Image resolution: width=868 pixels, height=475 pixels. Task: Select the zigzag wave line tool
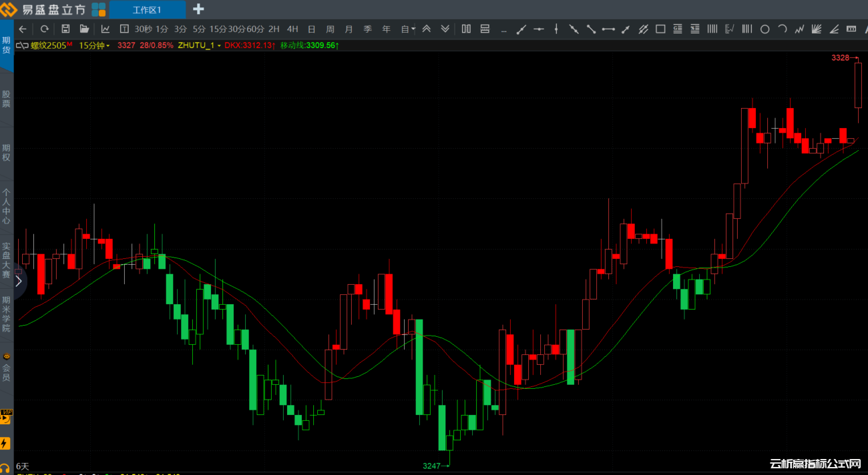(x=799, y=29)
